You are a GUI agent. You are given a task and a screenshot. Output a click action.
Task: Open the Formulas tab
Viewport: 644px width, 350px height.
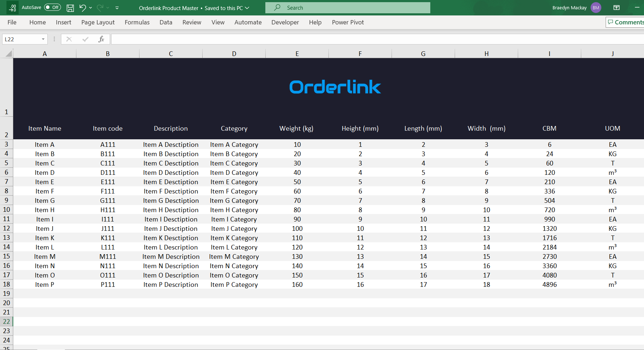(x=137, y=22)
